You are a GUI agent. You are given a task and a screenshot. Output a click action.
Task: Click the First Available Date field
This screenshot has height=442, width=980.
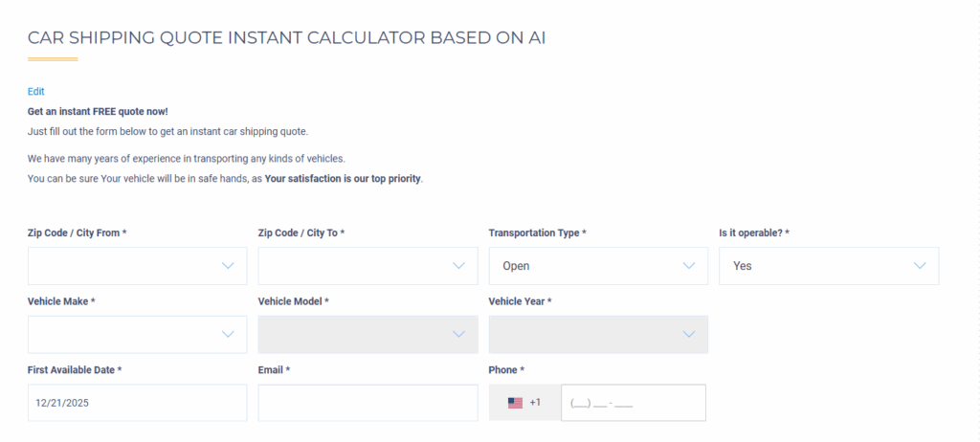pos(137,403)
